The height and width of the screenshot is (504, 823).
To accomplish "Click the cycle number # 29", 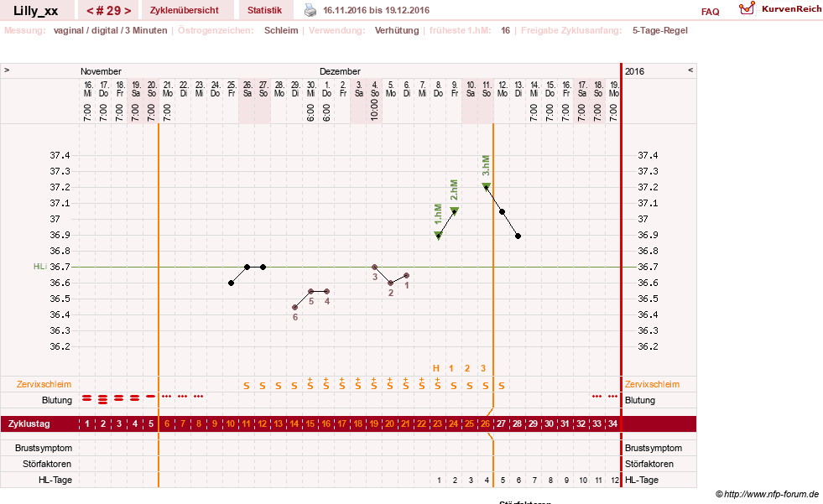I will pyautogui.click(x=109, y=11).
